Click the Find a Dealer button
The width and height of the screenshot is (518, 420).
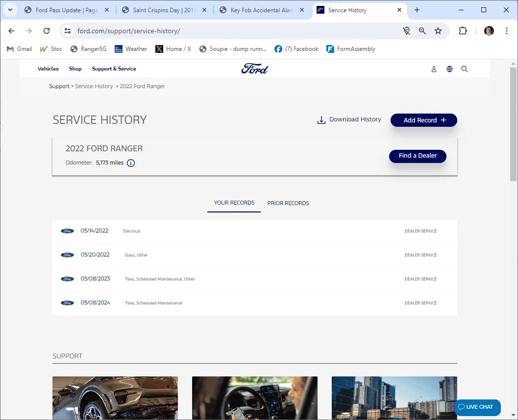tap(418, 156)
